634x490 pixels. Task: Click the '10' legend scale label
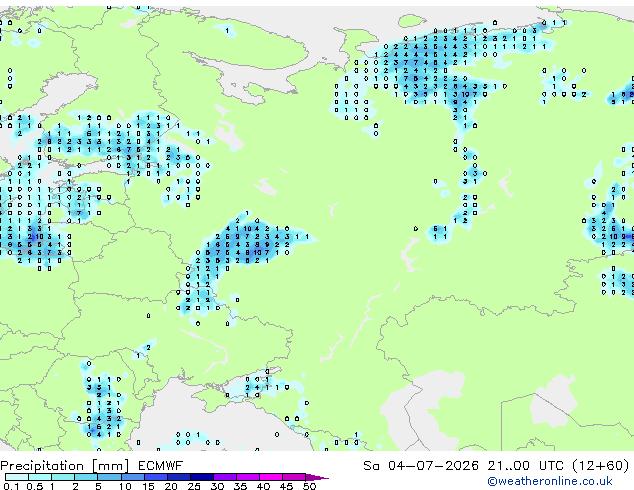125,486
